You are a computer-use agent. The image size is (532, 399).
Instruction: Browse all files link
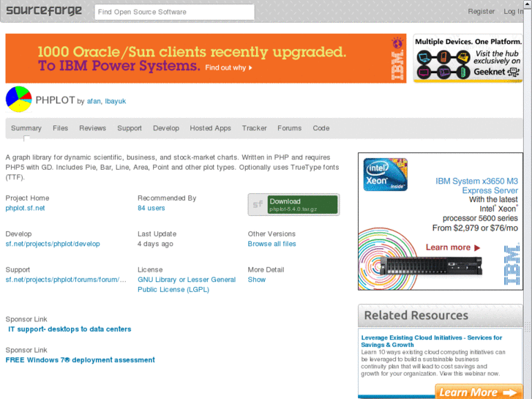click(271, 244)
